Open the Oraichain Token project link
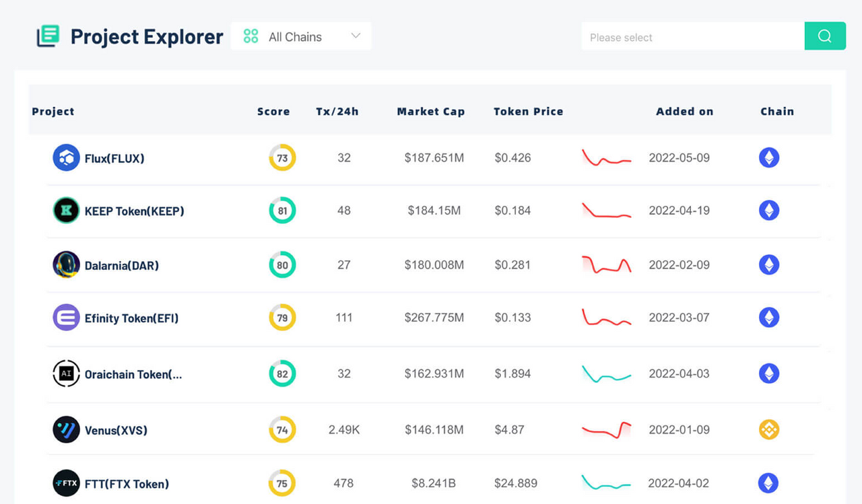Image resolution: width=862 pixels, height=504 pixels. click(x=133, y=375)
